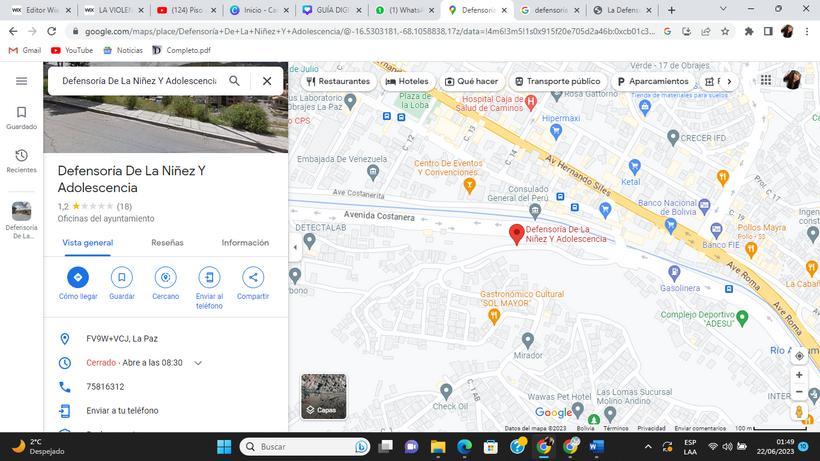
Task: Reload the page in Chrome
Action: coord(51,31)
